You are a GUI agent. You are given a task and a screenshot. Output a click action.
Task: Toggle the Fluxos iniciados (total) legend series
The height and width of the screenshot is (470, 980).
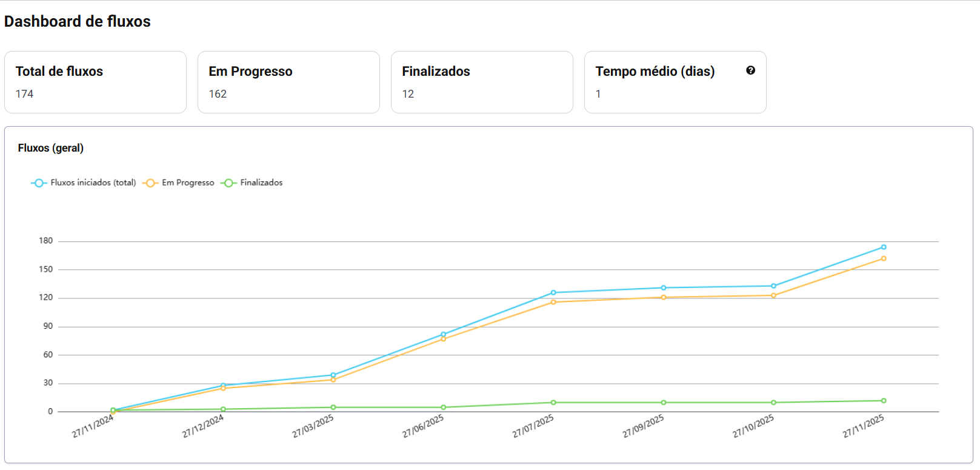84,183
